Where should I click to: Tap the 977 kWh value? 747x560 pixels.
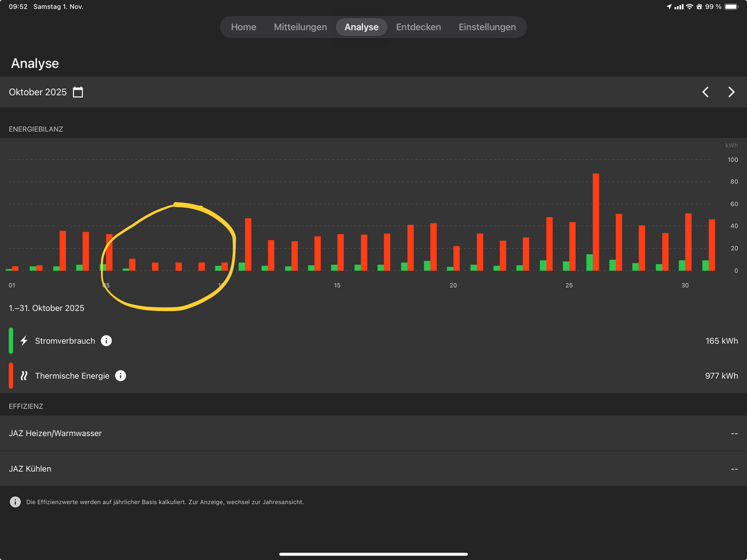coord(721,376)
